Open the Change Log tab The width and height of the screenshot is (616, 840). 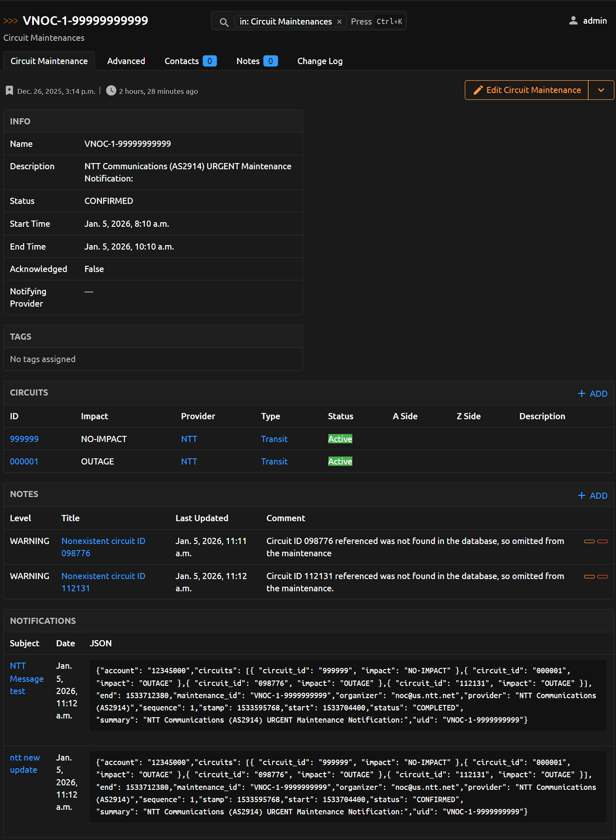320,61
